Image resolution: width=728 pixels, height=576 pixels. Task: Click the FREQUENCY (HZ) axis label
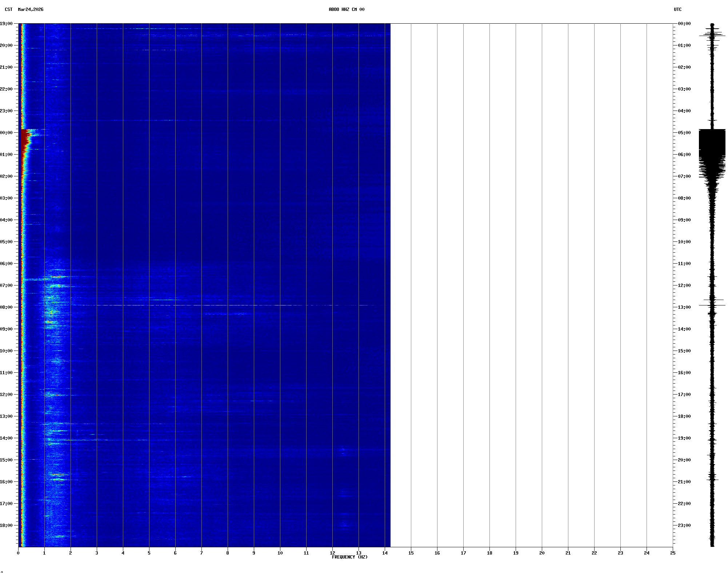click(349, 557)
